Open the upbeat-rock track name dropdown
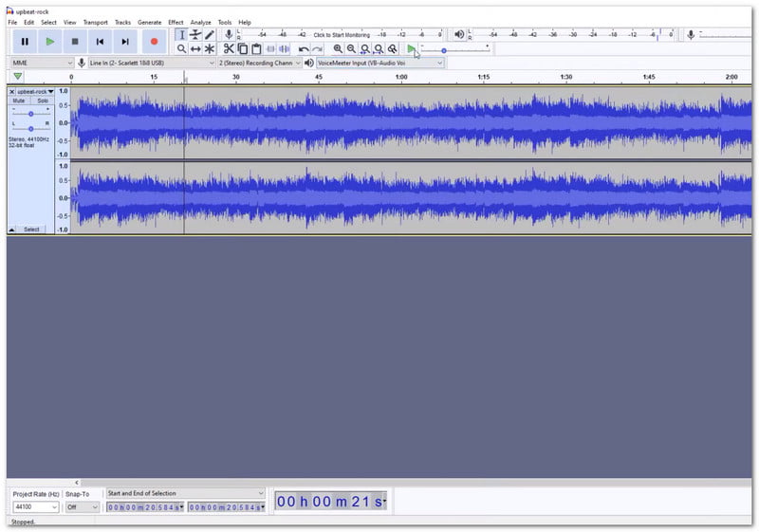The width and height of the screenshot is (759, 532). point(35,91)
